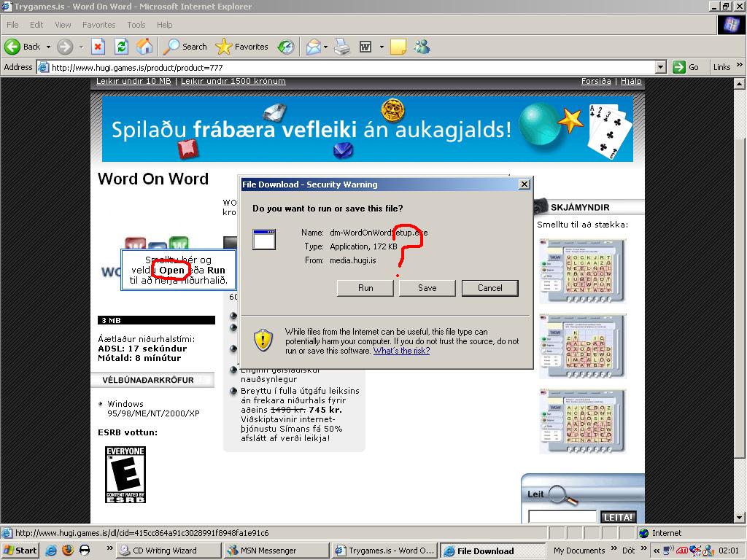
Task: Open the Favorites star in the toolbar
Action: [242, 47]
